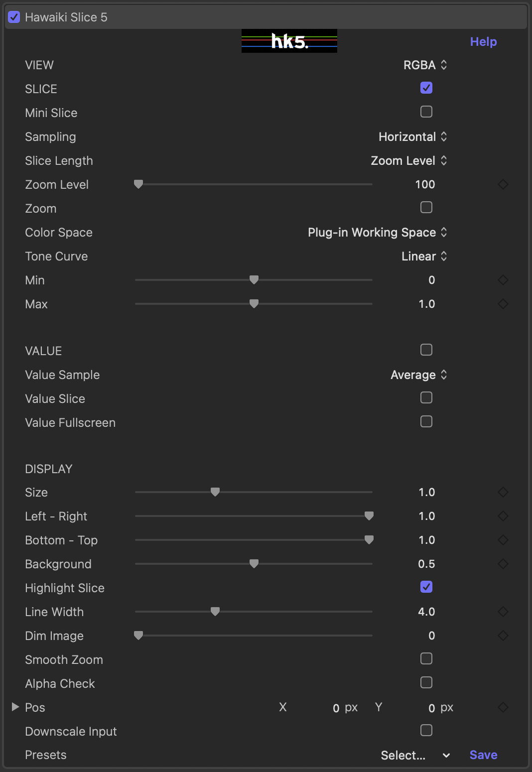Click Background keyframe diamond icon
This screenshot has height=772, width=532.
(x=503, y=564)
